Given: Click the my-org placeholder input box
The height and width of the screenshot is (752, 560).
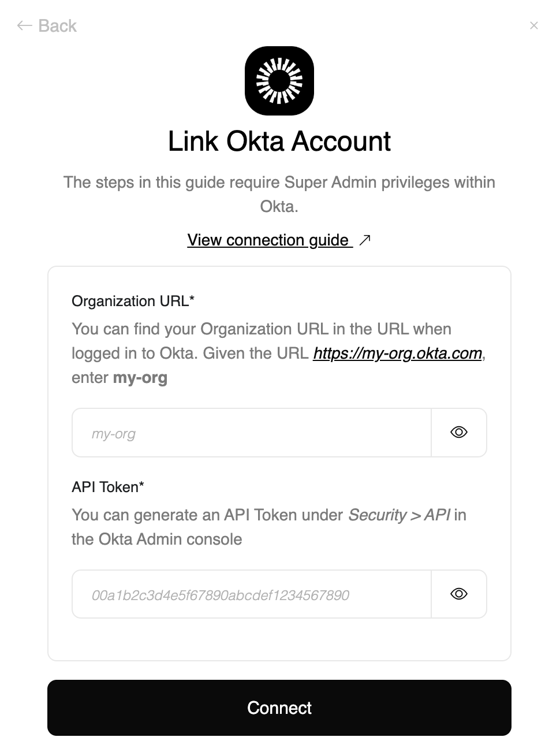Looking at the screenshot, I should 251,432.
